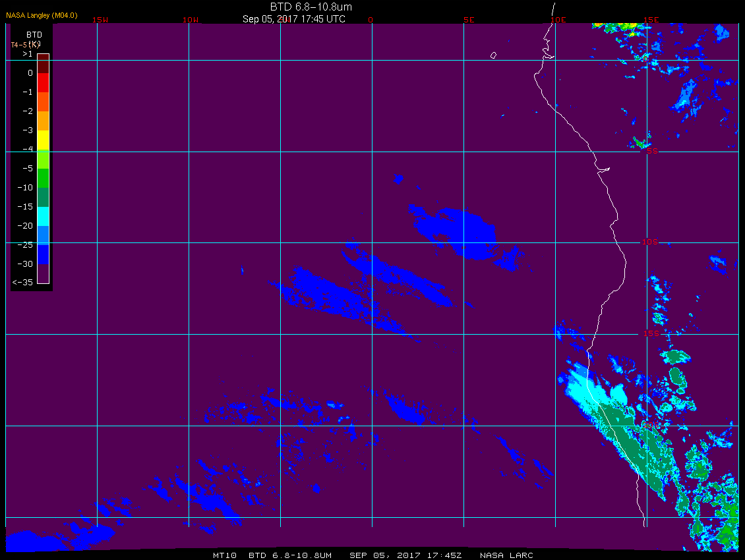The width and height of the screenshot is (745, 560).
Task: Click the '10W' longitude label
Action: [x=191, y=20]
